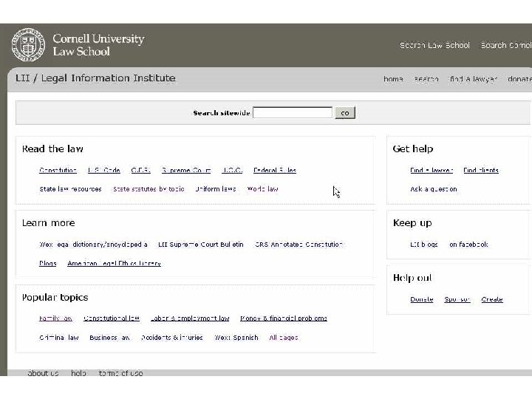Screen dimensions: 532x399
Task: Focus the Search sitewide text box
Action: pos(293,112)
